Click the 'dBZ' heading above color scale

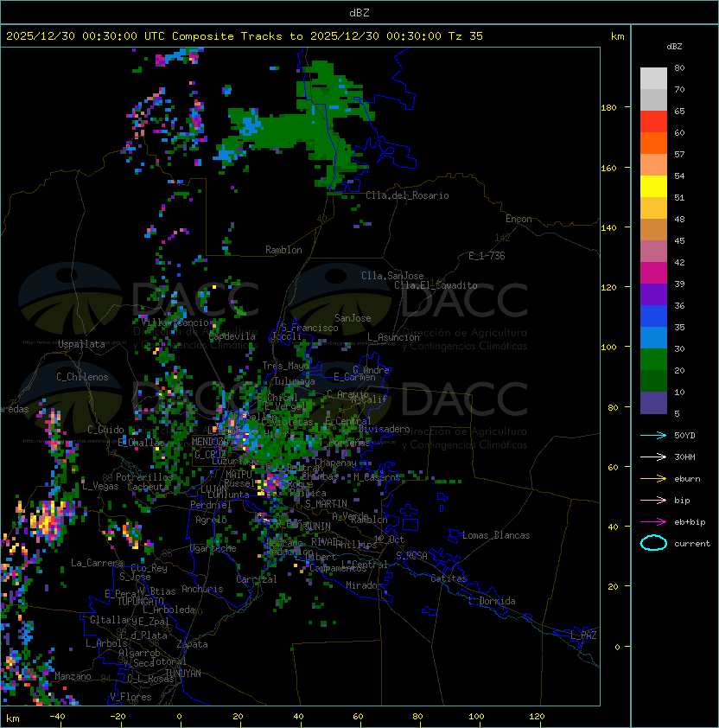click(674, 47)
